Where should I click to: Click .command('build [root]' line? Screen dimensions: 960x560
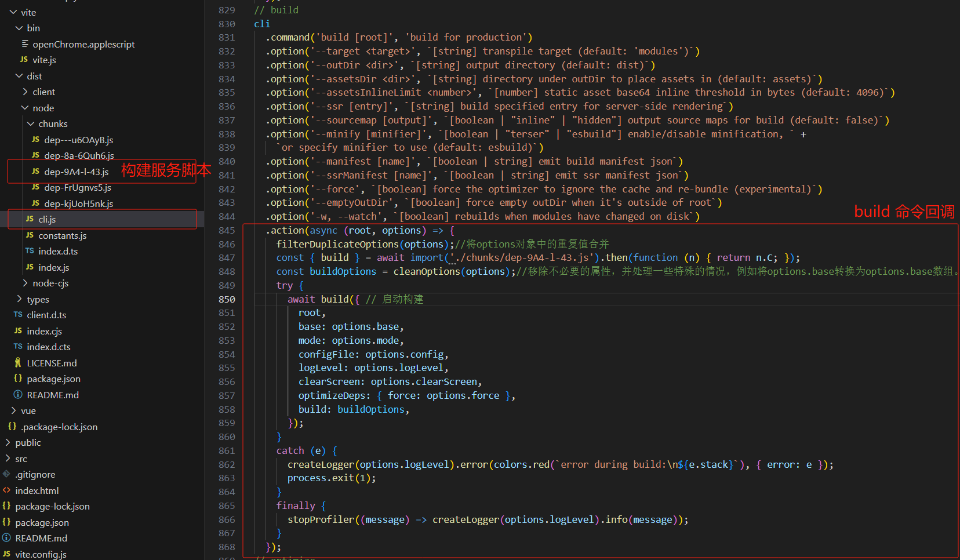coord(399,37)
